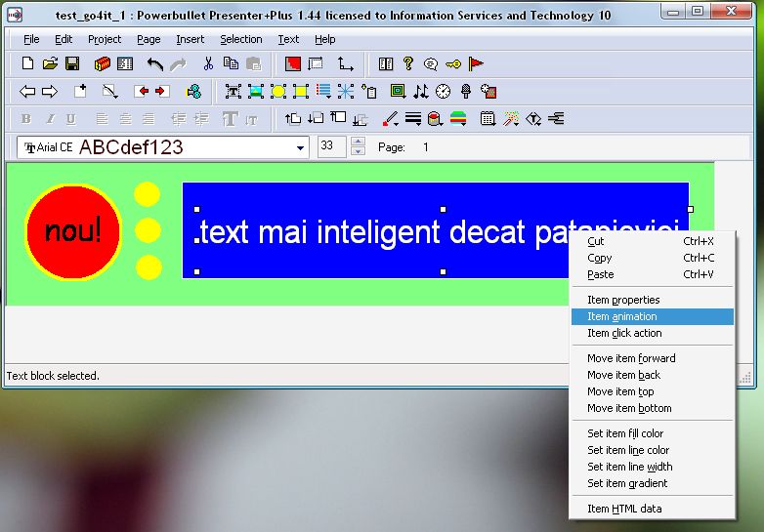Select Move item bottom entry
This screenshot has width=764, height=532.
[x=653, y=408]
